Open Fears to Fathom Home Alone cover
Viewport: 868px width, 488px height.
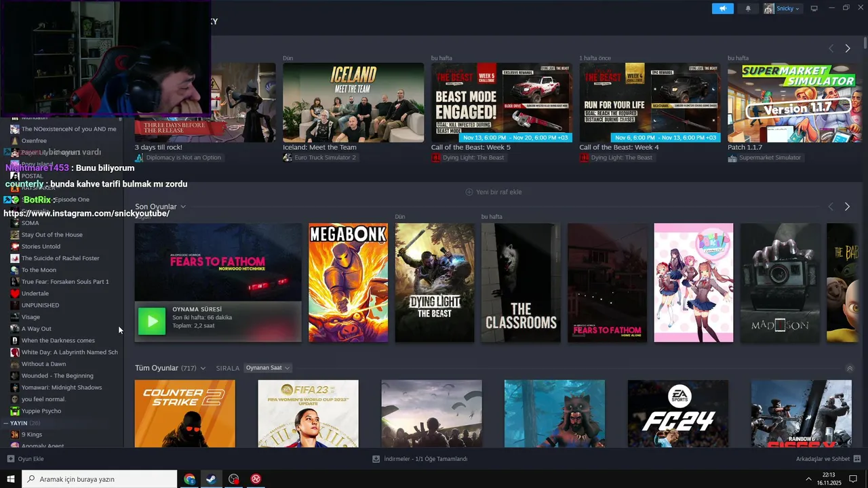click(607, 283)
